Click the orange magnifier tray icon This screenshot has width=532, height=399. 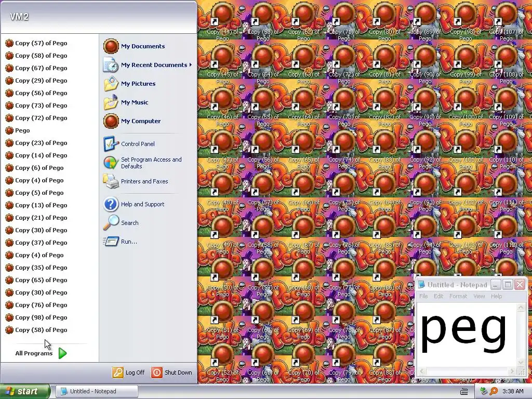click(494, 391)
